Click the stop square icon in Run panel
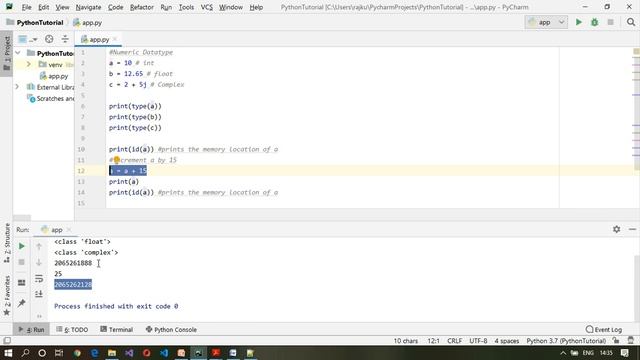Screen dimensions: 640x360 (x=22, y=262)
